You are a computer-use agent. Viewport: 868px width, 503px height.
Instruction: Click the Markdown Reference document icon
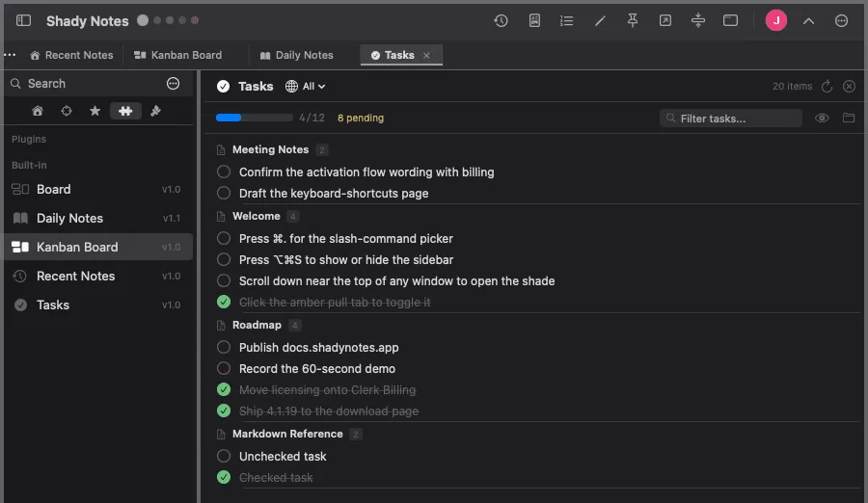point(221,435)
